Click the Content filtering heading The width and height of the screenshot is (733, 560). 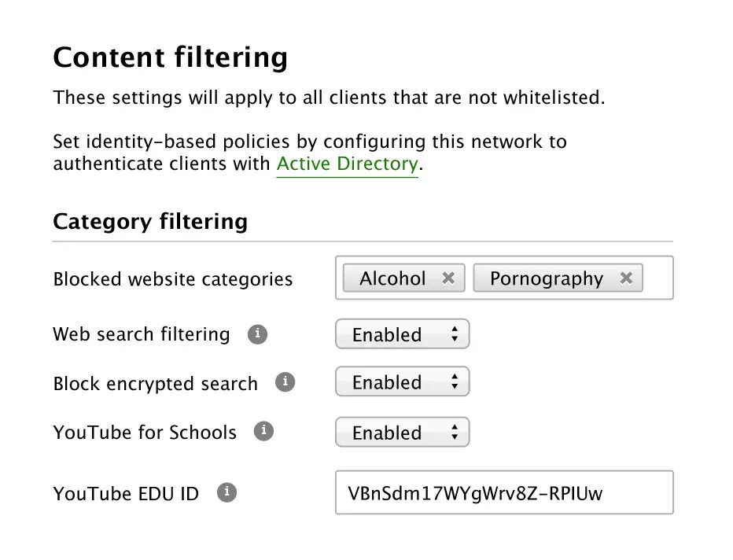coord(170,57)
